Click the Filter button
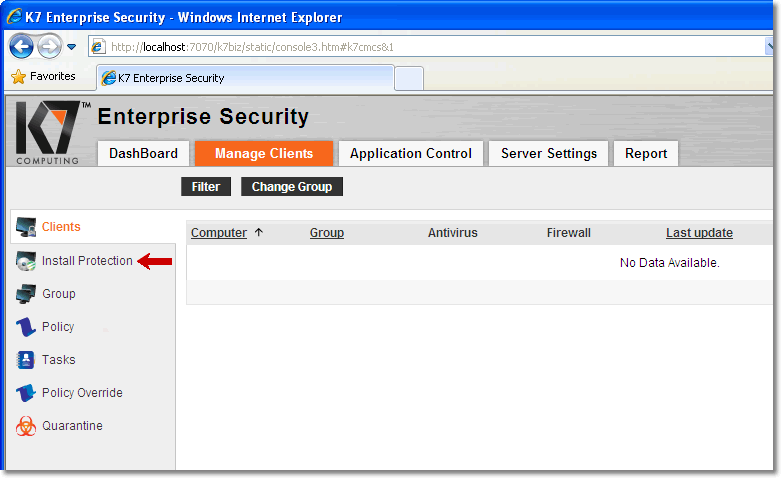 point(206,187)
